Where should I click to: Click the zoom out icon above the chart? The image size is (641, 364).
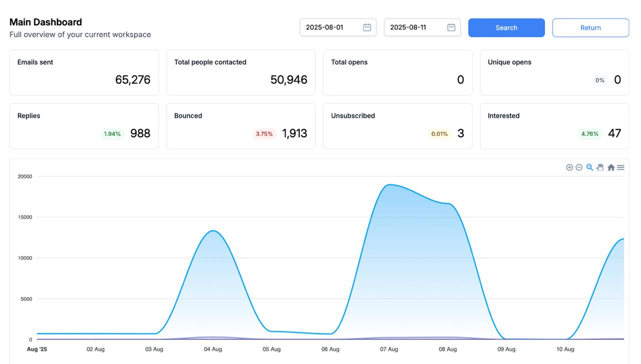point(579,167)
